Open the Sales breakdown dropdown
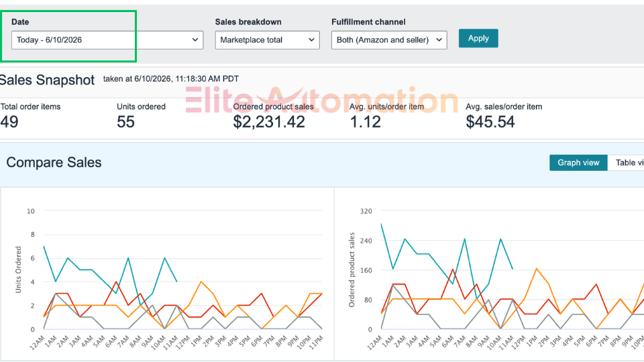The image size is (644, 362). [x=268, y=40]
